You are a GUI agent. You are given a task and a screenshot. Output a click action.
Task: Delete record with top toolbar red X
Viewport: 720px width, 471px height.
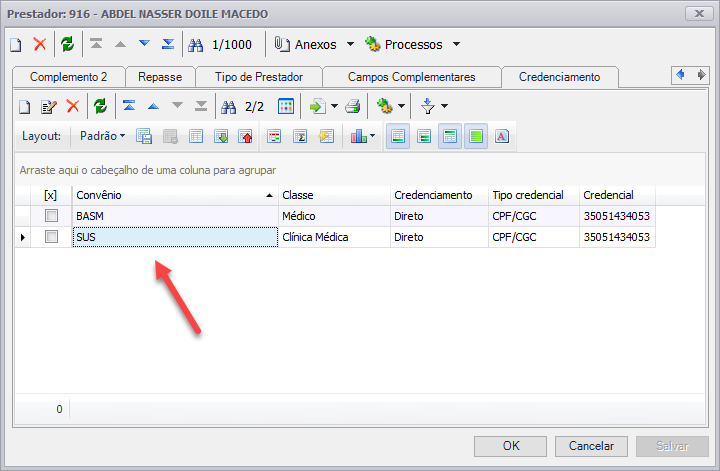(40, 44)
